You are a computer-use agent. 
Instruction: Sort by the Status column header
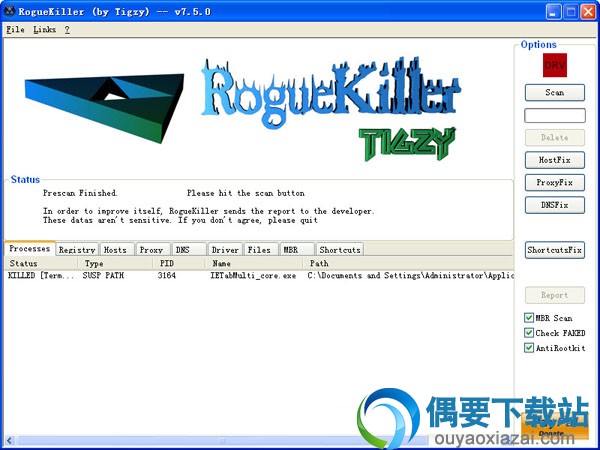click(41, 263)
